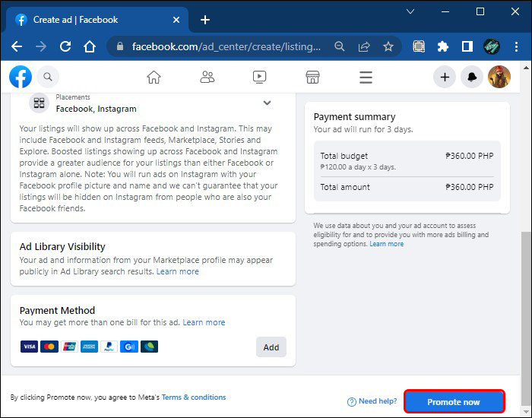Click the Need help? link
Viewport: 532px width, 418px height.
[378, 401]
